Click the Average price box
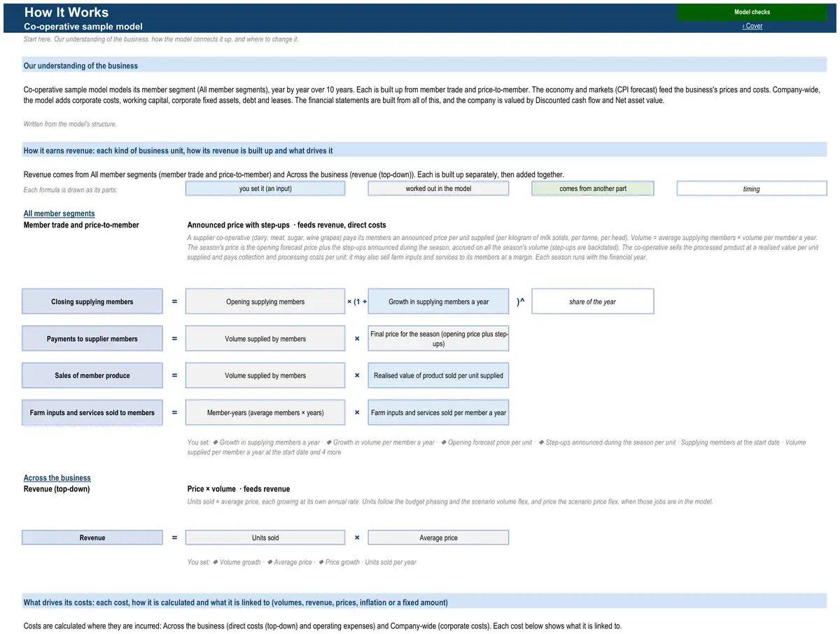The image size is (840, 634). (438, 537)
